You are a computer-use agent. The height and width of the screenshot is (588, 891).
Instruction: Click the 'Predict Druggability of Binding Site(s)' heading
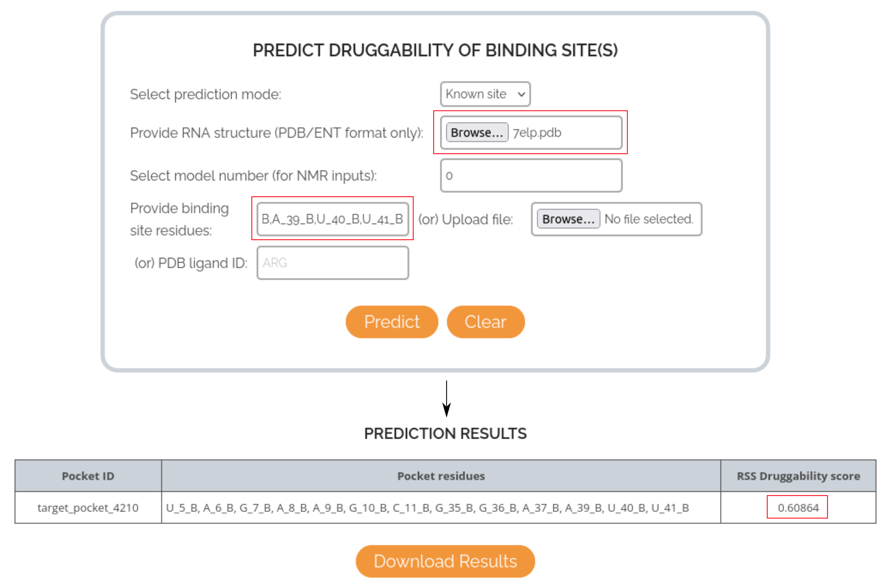[435, 51]
